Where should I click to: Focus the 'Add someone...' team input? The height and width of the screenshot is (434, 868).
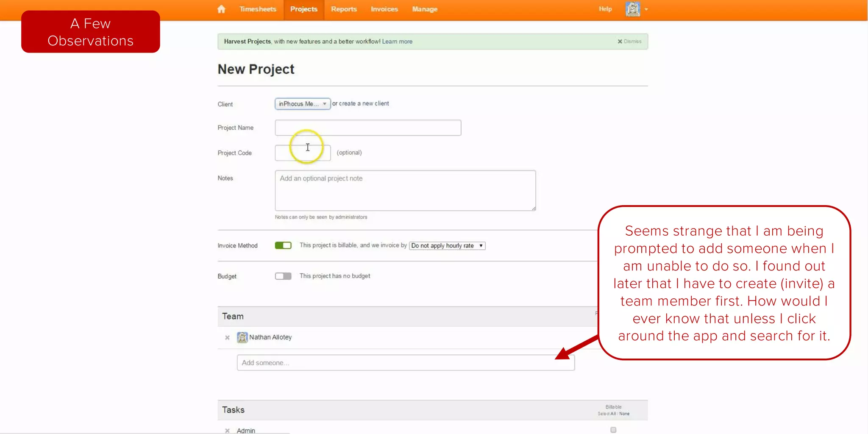(405, 363)
